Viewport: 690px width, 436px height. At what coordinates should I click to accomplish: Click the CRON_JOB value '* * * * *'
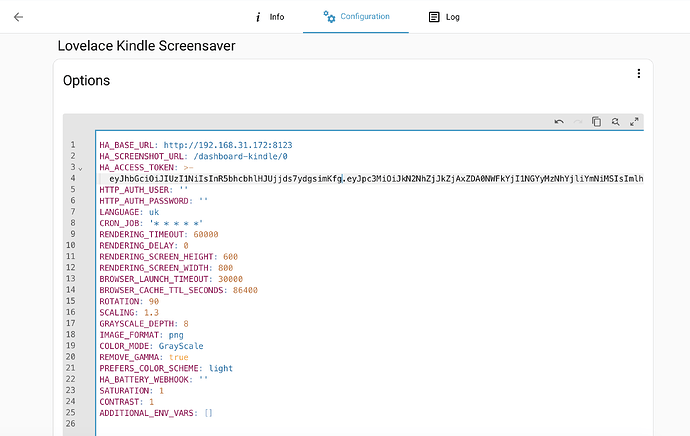[x=176, y=223]
